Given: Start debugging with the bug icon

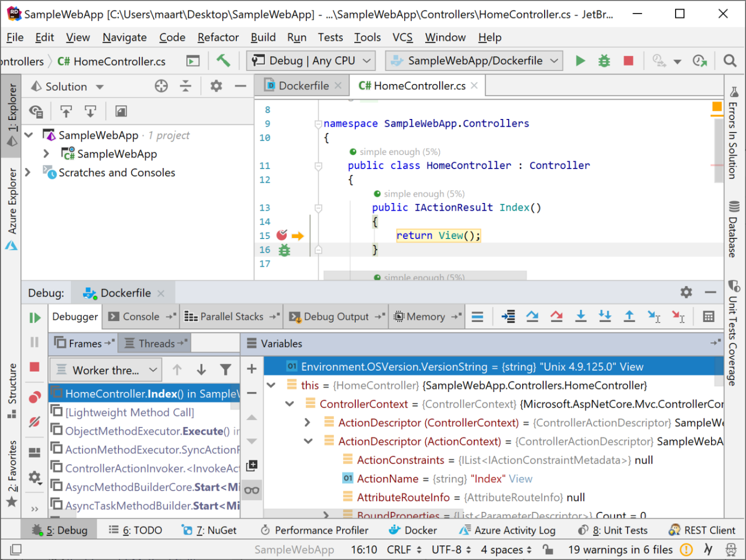Looking at the screenshot, I should click(604, 61).
